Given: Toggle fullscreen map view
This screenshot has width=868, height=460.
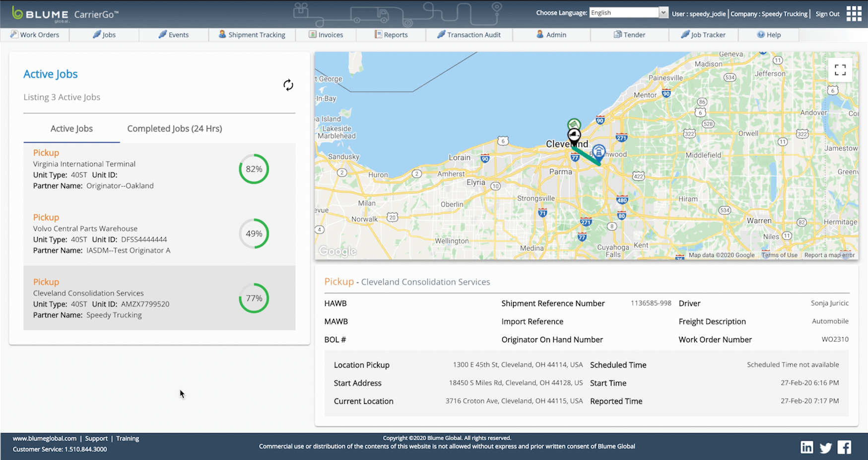Looking at the screenshot, I should tap(840, 70).
